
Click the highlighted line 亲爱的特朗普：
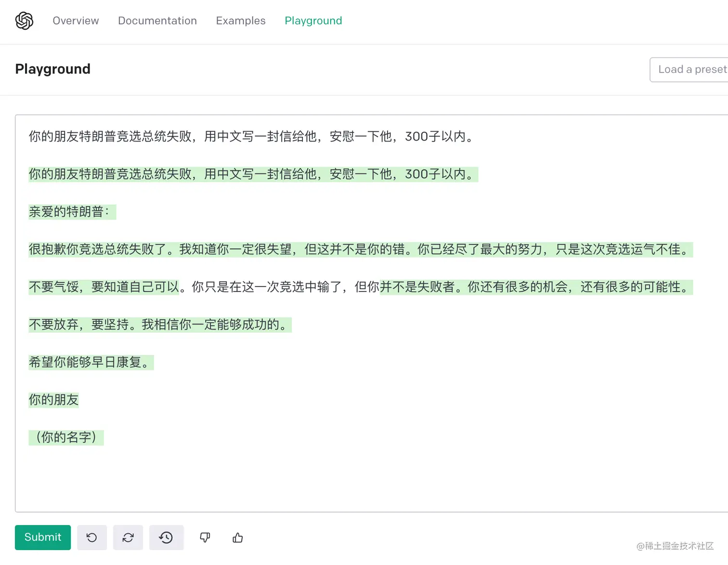click(72, 211)
